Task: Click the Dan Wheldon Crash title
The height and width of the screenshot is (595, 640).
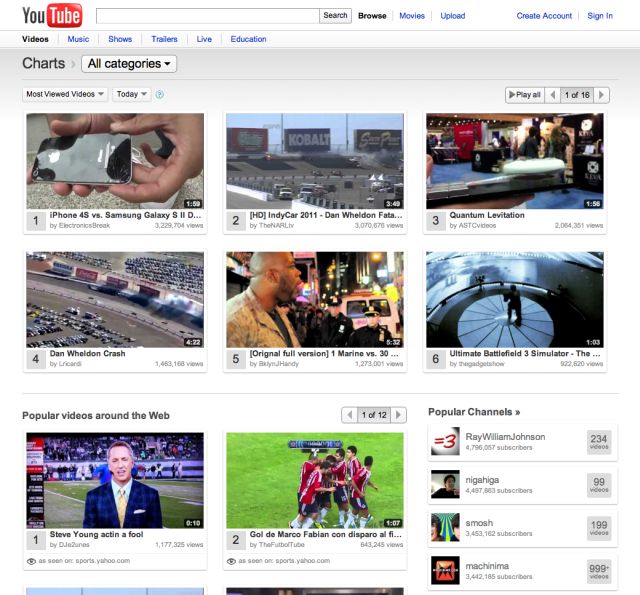Action: pos(87,353)
